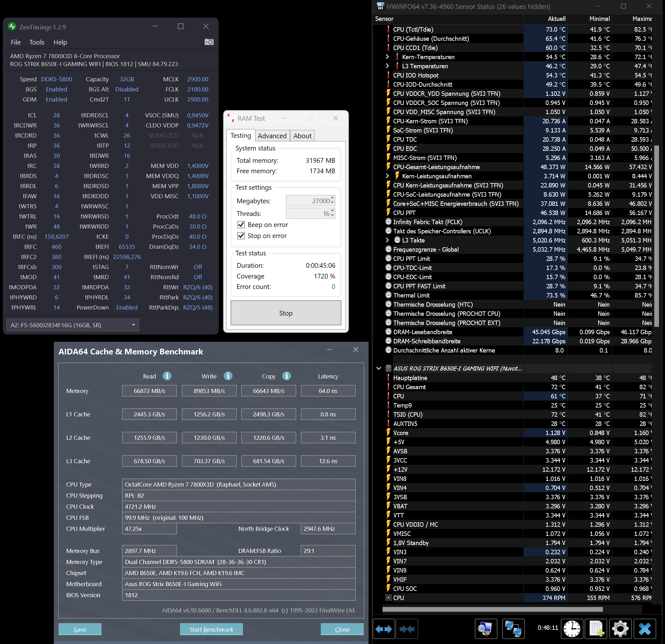This screenshot has width=665, height=644.
Task: Start HWiNFO logging with document-plus icon
Action: (x=596, y=629)
